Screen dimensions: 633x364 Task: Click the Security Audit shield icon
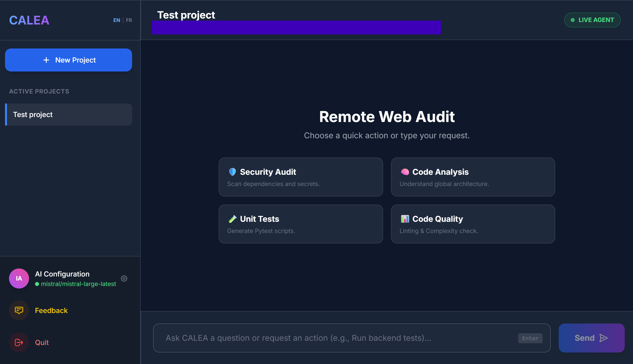(x=232, y=172)
